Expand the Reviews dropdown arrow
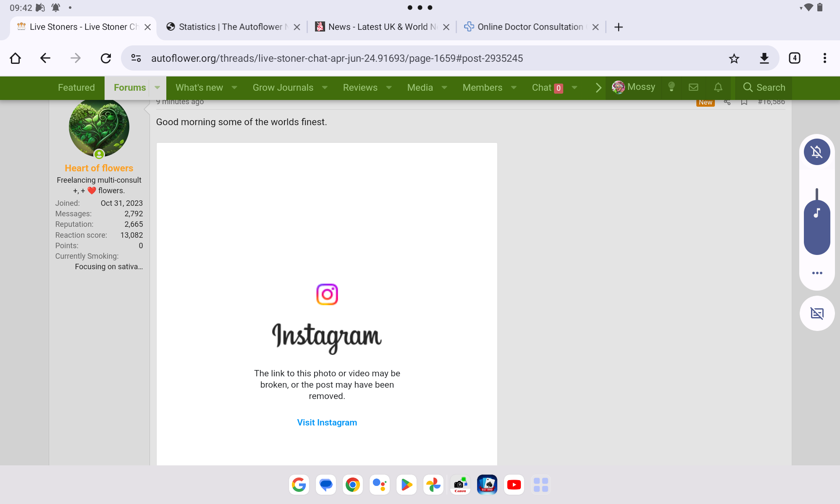The width and height of the screenshot is (840, 504). [389, 87]
